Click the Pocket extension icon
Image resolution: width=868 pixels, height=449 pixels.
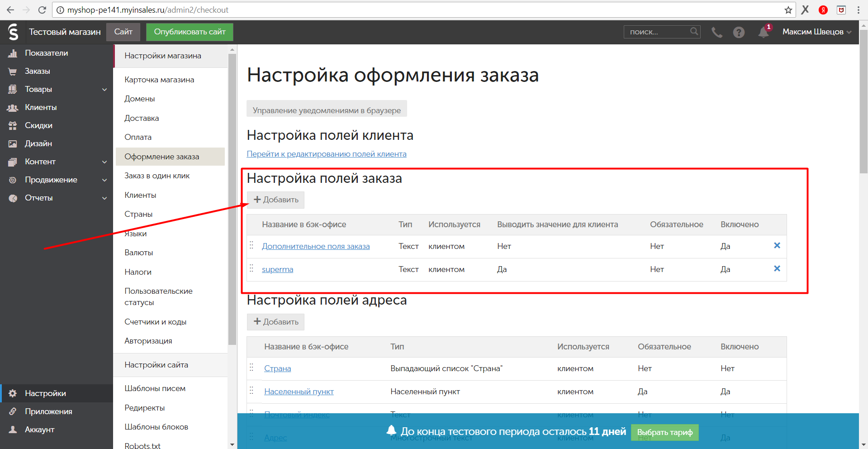click(x=841, y=10)
